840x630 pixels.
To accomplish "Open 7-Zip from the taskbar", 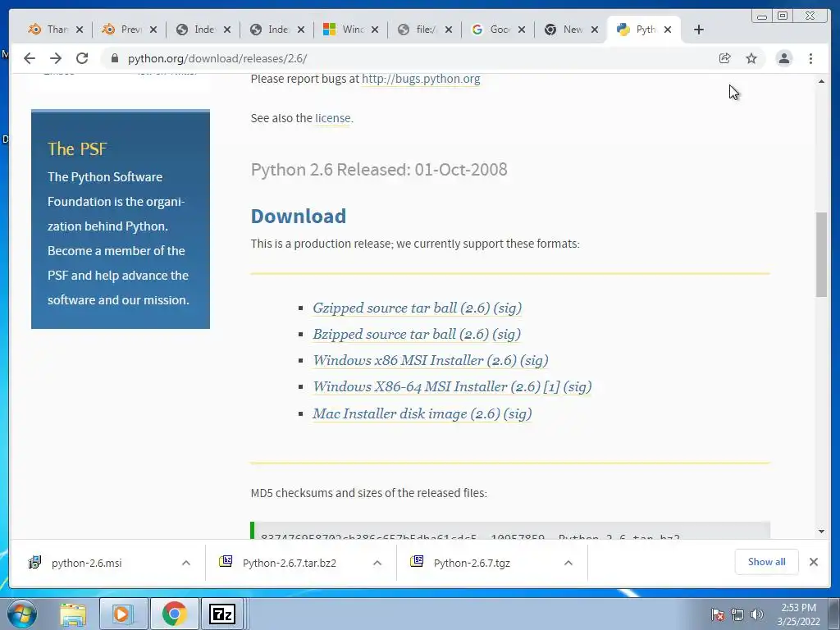I will pyautogui.click(x=223, y=614).
